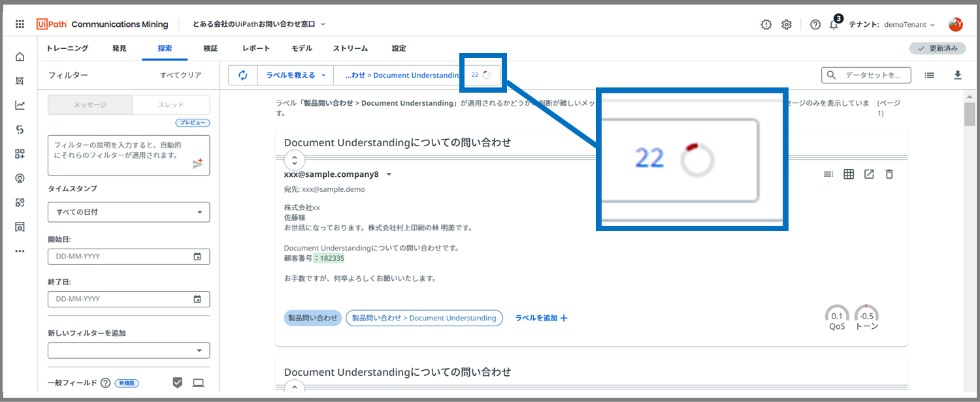The image size is (980, 402).
Task: Click the open-in-new-window icon on first message
Action: click(869, 174)
